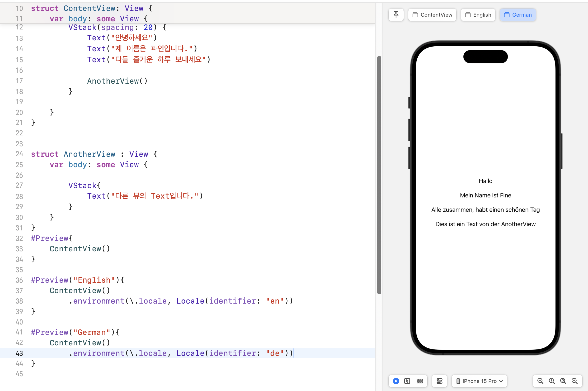
Task: Open the iPhone 15 Pro device dropdown
Action: click(479, 381)
